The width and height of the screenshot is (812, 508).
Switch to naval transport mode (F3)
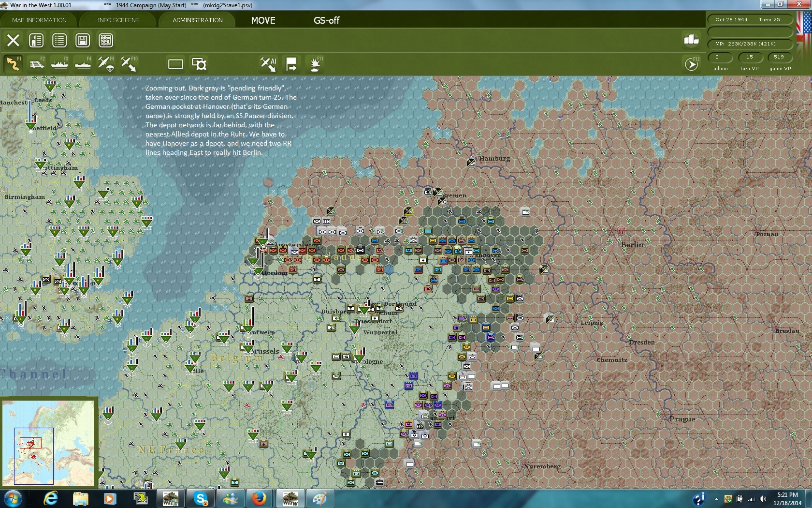[x=60, y=64]
